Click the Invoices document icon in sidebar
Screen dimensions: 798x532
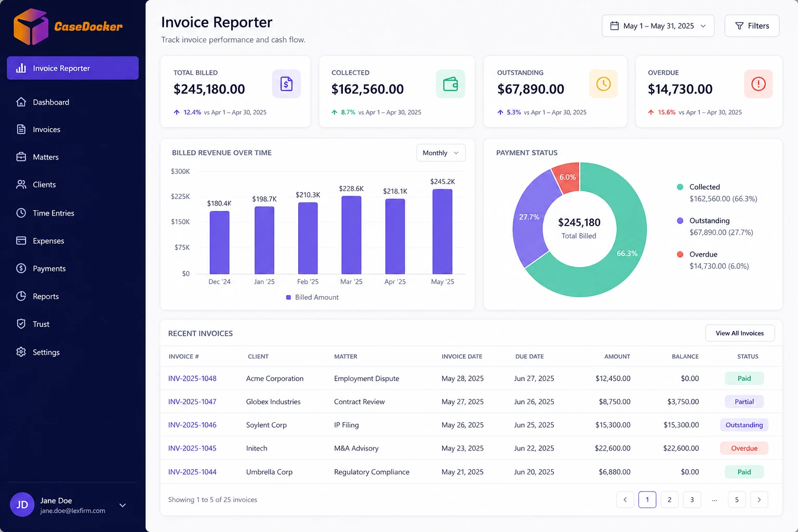(21, 129)
